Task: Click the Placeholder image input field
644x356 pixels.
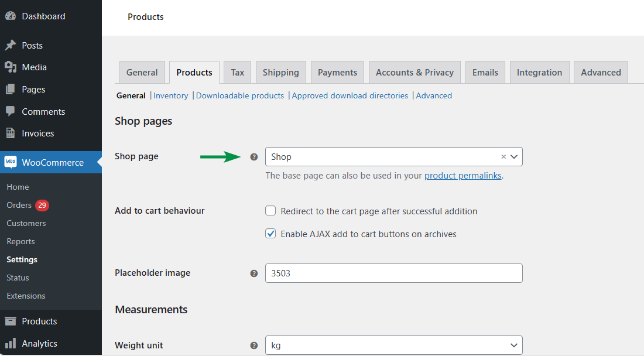Action: point(393,273)
